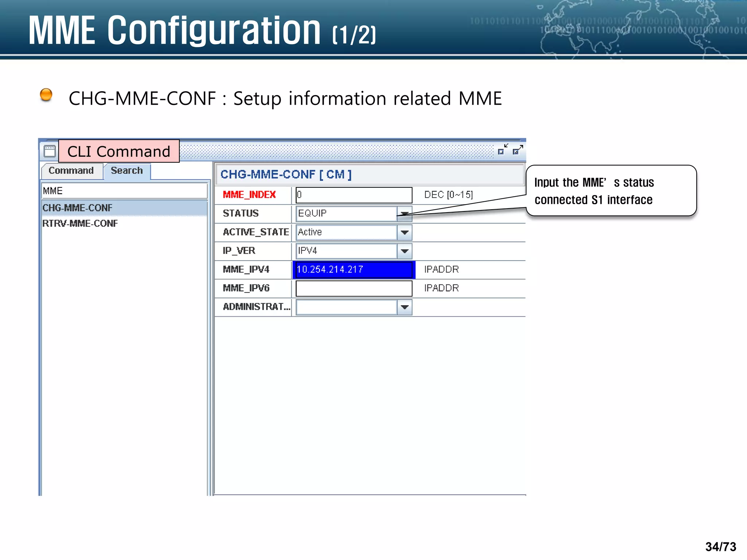Click the MME_INDEX value field
The height and width of the screenshot is (560, 747).
tap(354, 195)
